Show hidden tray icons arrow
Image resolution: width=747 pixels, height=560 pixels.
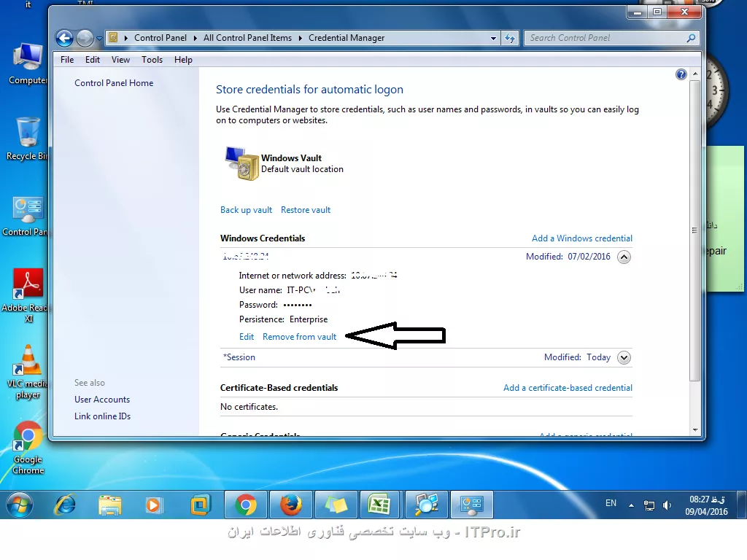pos(631,505)
